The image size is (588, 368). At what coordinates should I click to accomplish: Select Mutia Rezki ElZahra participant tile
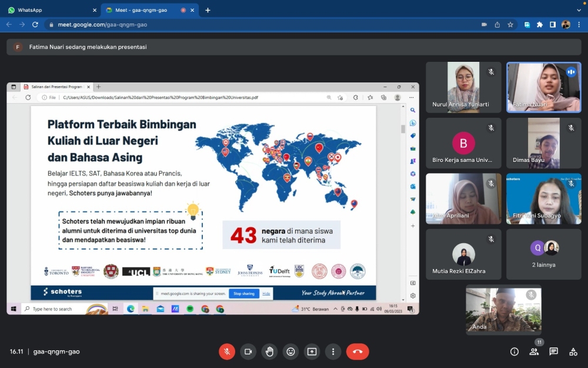point(463,254)
